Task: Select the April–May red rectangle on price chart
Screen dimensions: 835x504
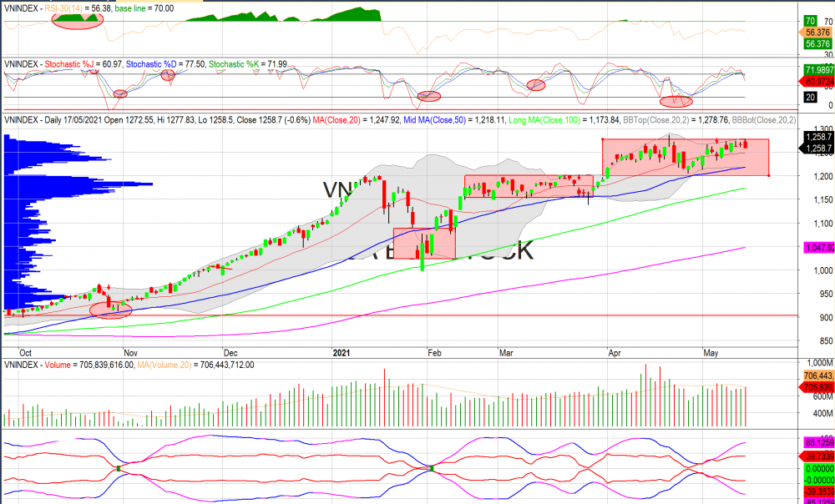Action: tap(685, 157)
